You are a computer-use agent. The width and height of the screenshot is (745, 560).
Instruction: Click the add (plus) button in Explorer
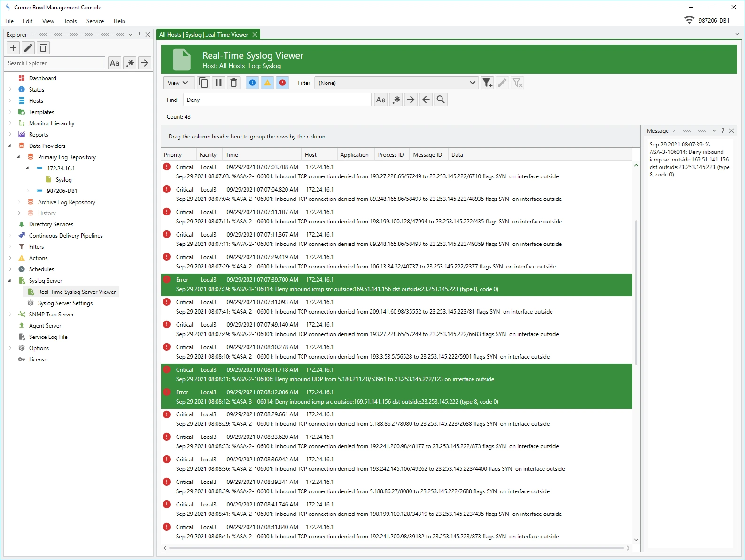pos(13,48)
